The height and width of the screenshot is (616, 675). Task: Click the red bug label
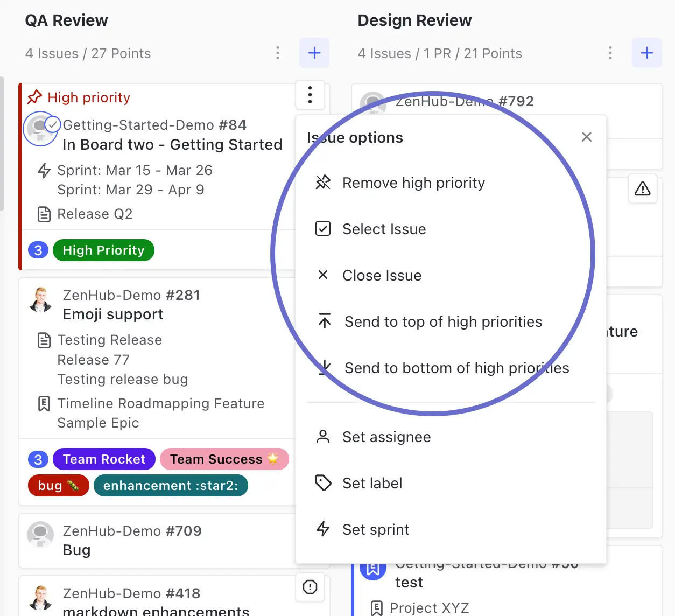[59, 486]
